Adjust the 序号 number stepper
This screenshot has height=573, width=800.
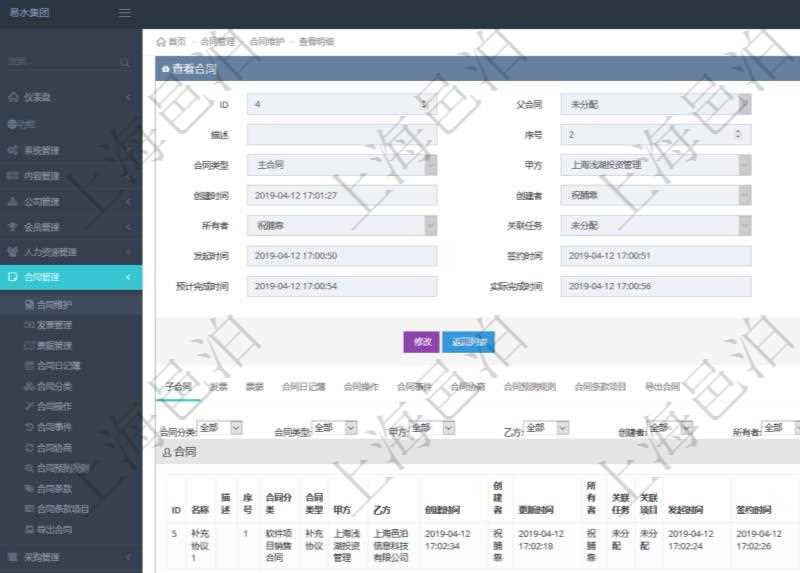pyautogui.click(x=738, y=134)
